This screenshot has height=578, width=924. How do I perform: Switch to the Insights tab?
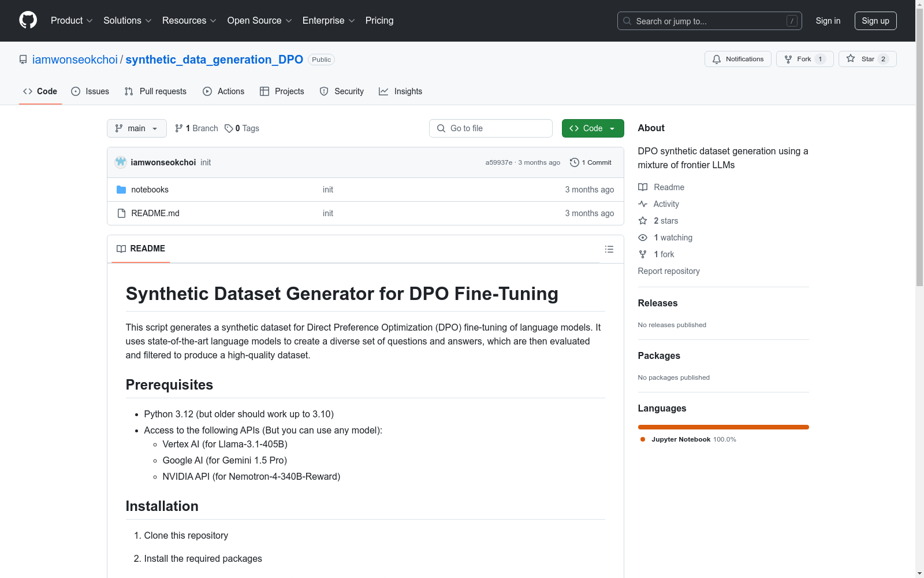click(401, 91)
